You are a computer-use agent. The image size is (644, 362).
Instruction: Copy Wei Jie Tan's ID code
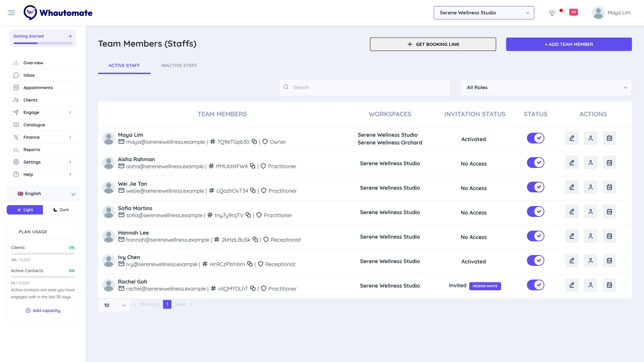253,190
